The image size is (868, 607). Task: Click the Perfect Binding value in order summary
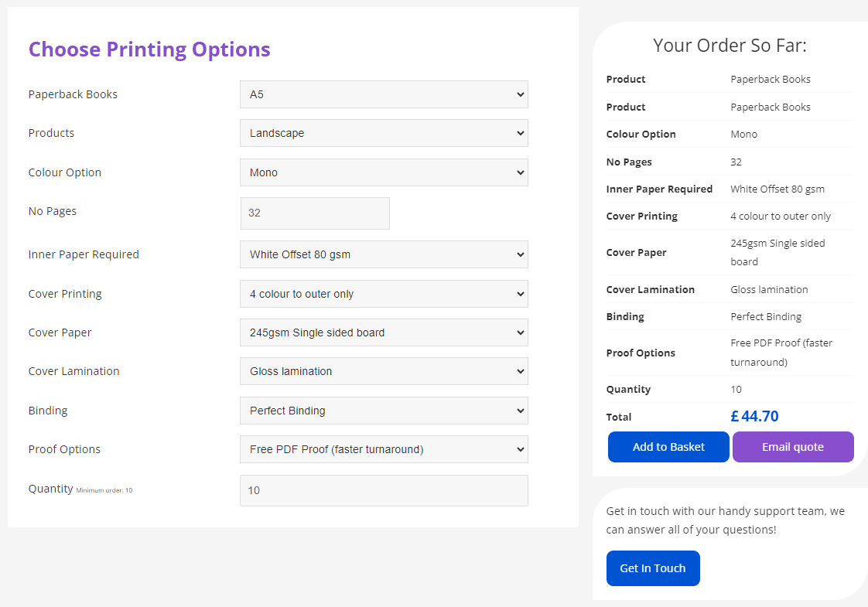point(766,316)
